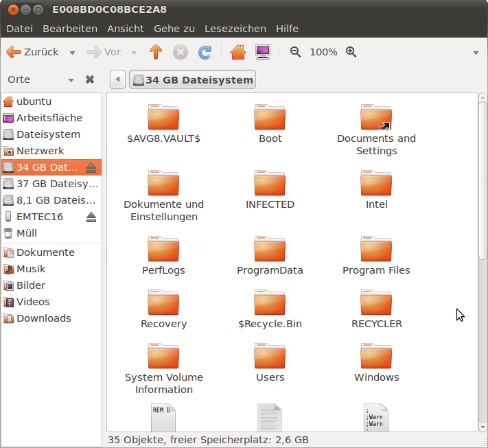
Task: Close the Orte sidebar panel
Action: [90, 79]
